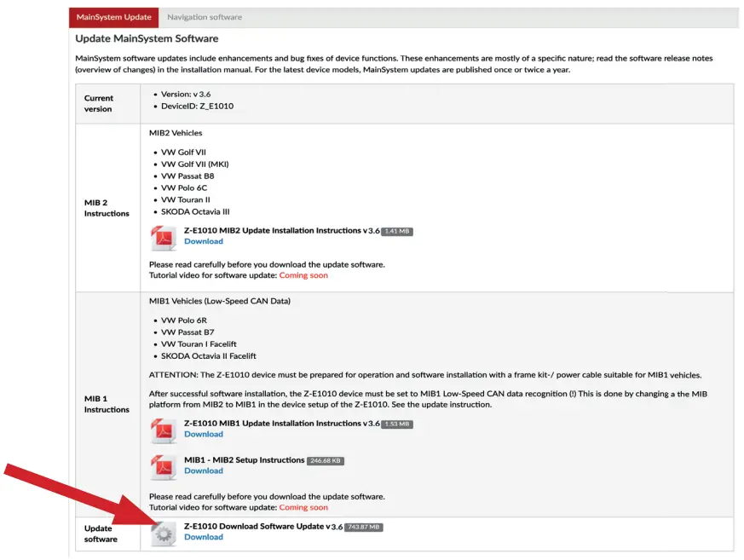Select the DeviceID: Z_E1010 text
Screen dimensions: 744x560
[198, 106]
